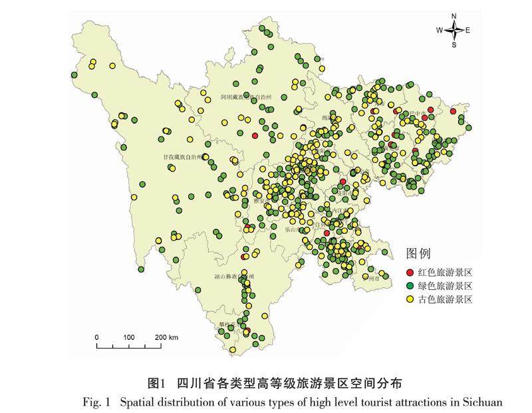Click the compass rose north arrow

click(x=454, y=21)
